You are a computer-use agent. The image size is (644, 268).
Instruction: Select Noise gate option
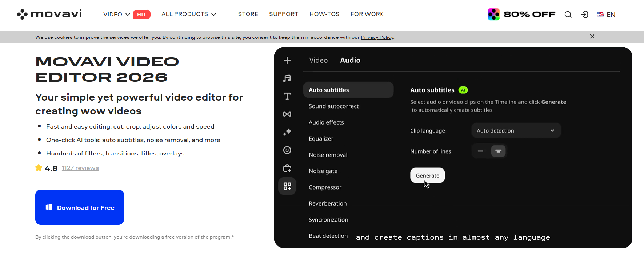(323, 171)
